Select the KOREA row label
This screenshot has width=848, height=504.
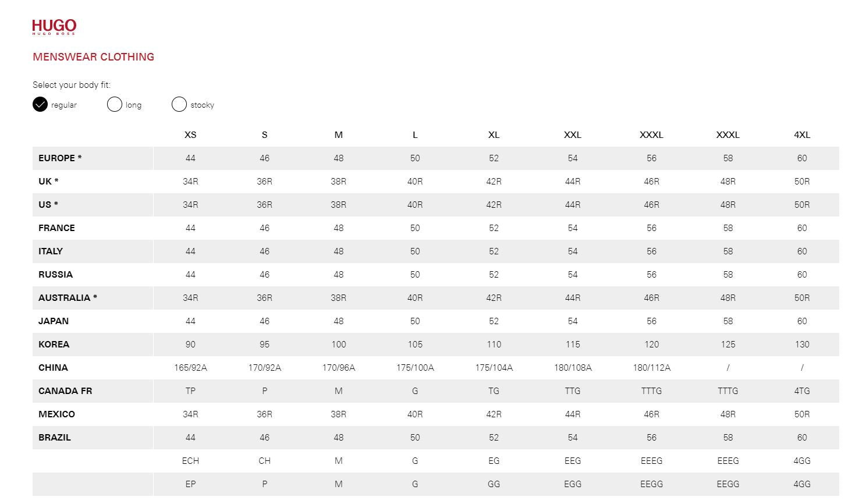click(x=54, y=345)
